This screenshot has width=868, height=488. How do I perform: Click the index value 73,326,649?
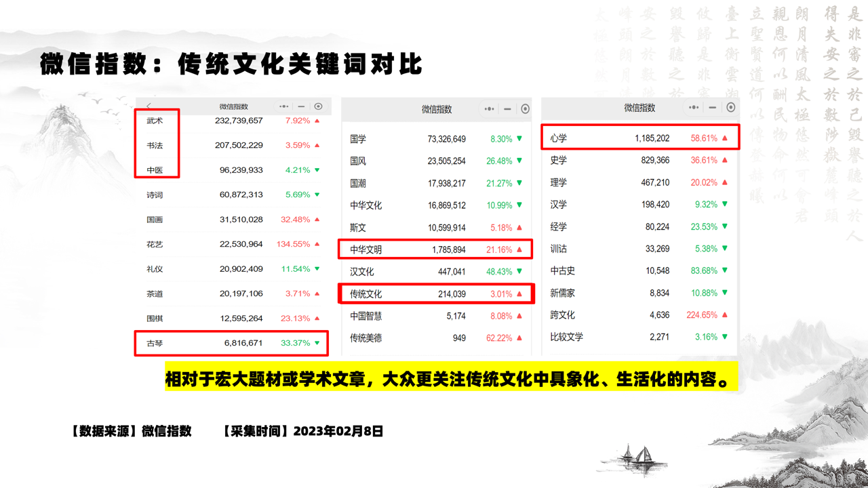coord(446,139)
